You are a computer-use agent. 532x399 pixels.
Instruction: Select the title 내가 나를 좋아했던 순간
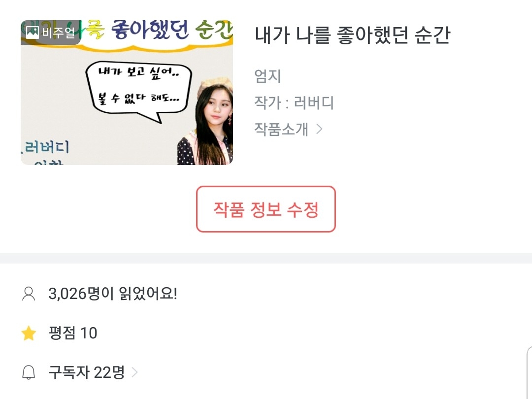(352, 35)
